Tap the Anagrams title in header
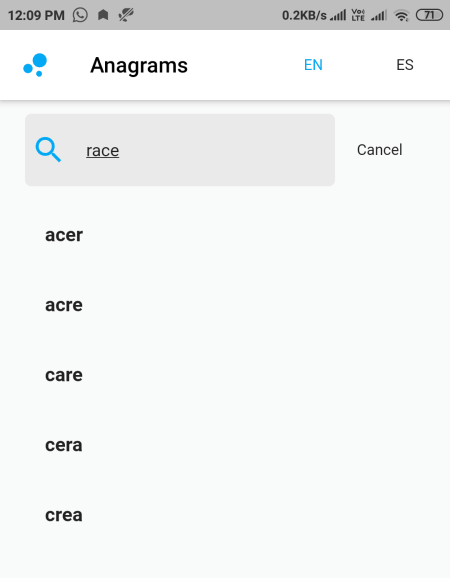 click(139, 66)
